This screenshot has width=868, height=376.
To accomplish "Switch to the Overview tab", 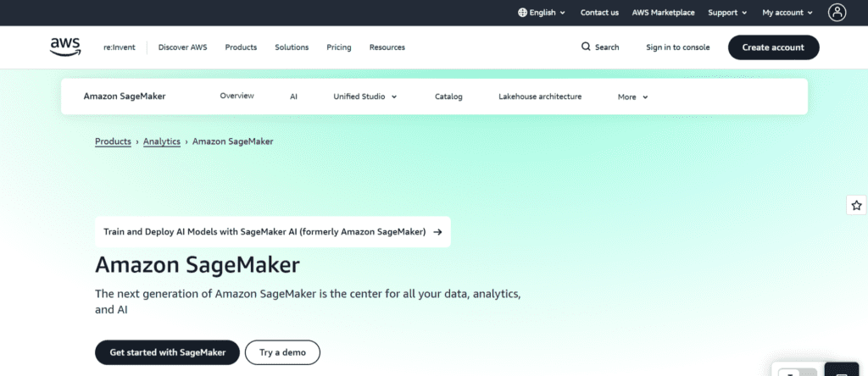I will 237,97.
